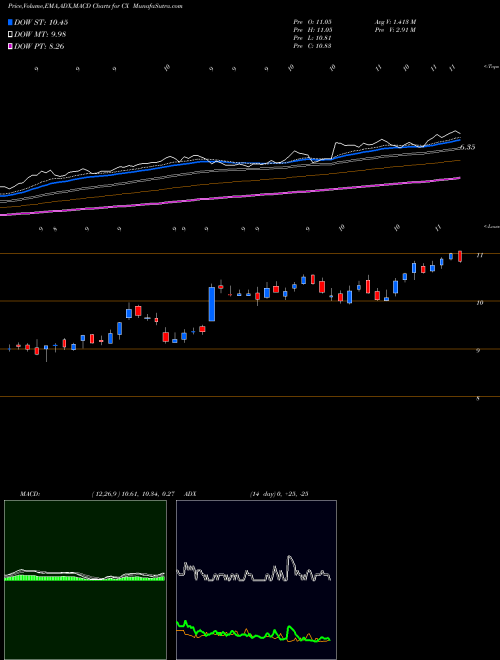The height and width of the screenshot is (660, 500).
Task: Click the '<Tops' axis label
Action: tap(491, 67)
